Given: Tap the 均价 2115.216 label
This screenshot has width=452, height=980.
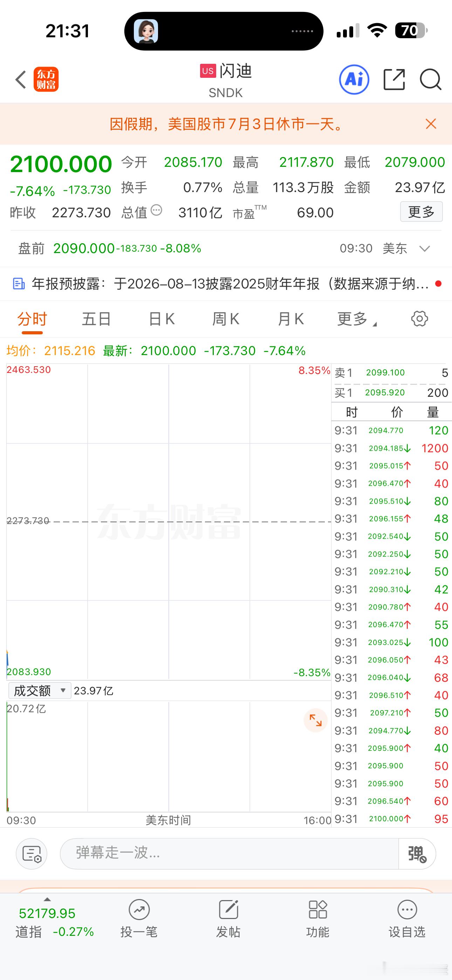Looking at the screenshot, I should [50, 351].
